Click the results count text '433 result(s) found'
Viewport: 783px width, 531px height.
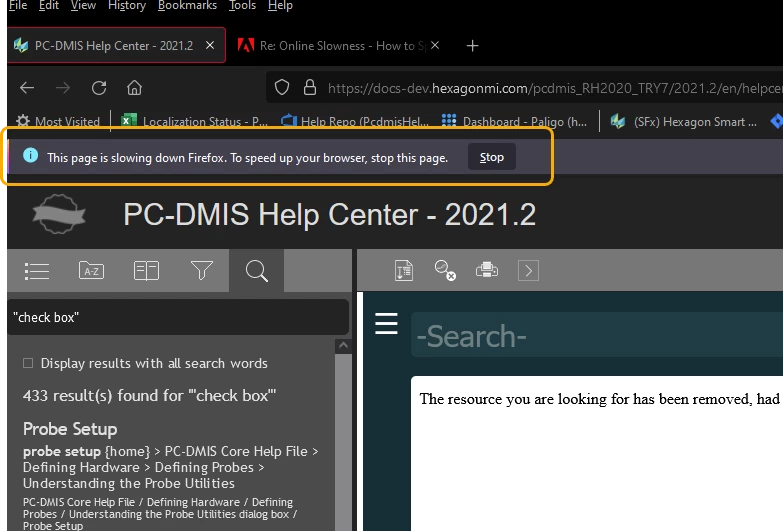pos(149,396)
